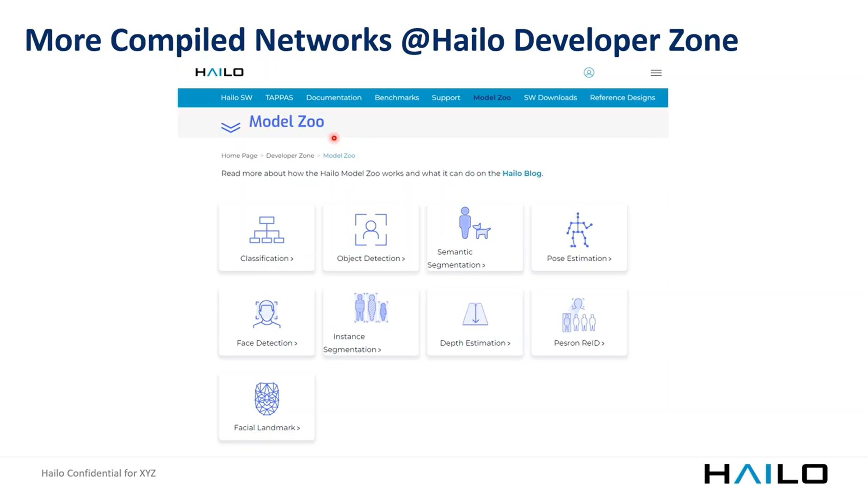Click the Model Zoo page heading
Viewport: 868px width, 485px height.
(286, 122)
